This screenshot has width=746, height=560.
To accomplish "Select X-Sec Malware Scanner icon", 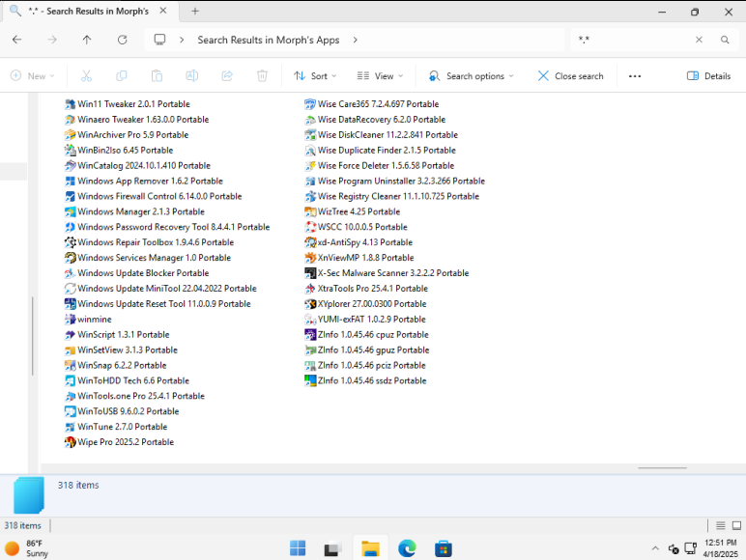I will click(310, 273).
